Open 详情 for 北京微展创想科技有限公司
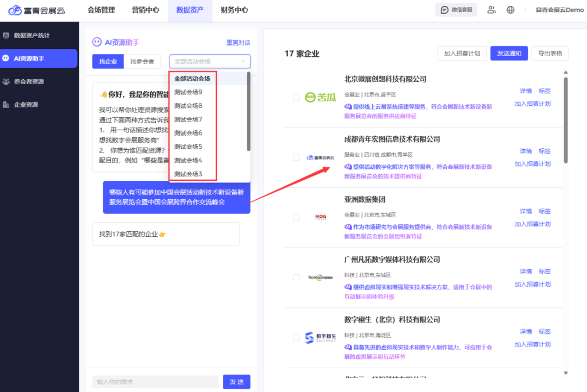587x392 pixels. coord(526,91)
